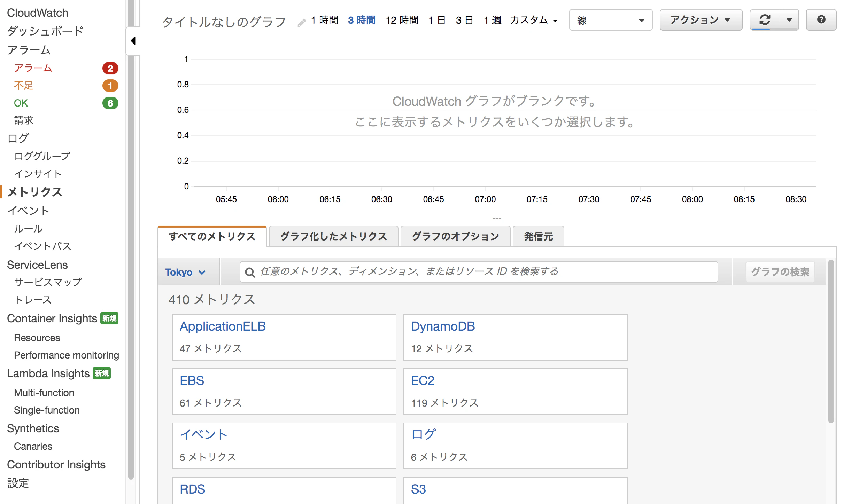Click the orange insufficient badge 1
The image size is (843, 504).
[x=110, y=86]
